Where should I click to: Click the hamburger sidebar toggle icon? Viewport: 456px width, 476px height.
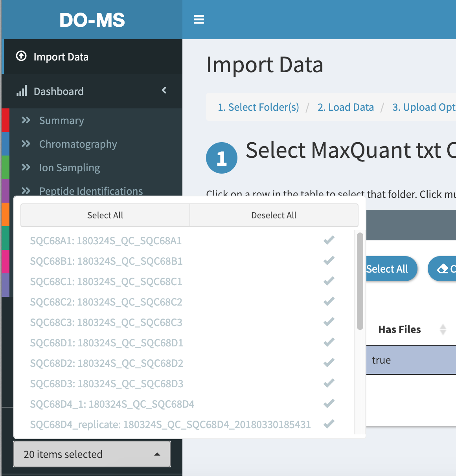tap(199, 19)
